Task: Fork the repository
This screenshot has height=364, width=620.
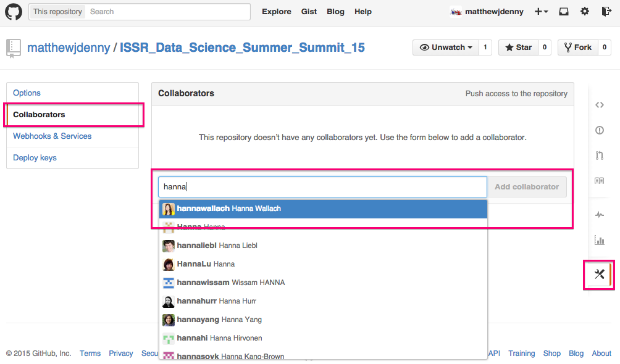Action: 577,48
